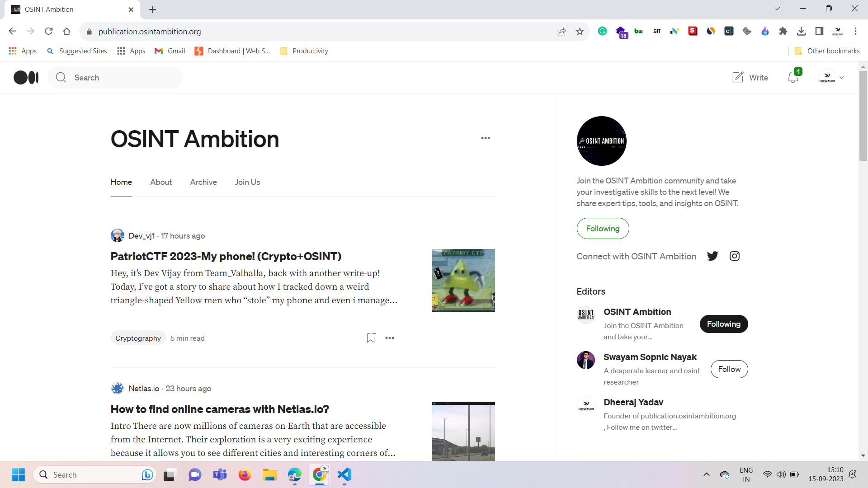The height and width of the screenshot is (488, 868).
Task: Close the OSINT Ambition browser tab
Action: 131,9
